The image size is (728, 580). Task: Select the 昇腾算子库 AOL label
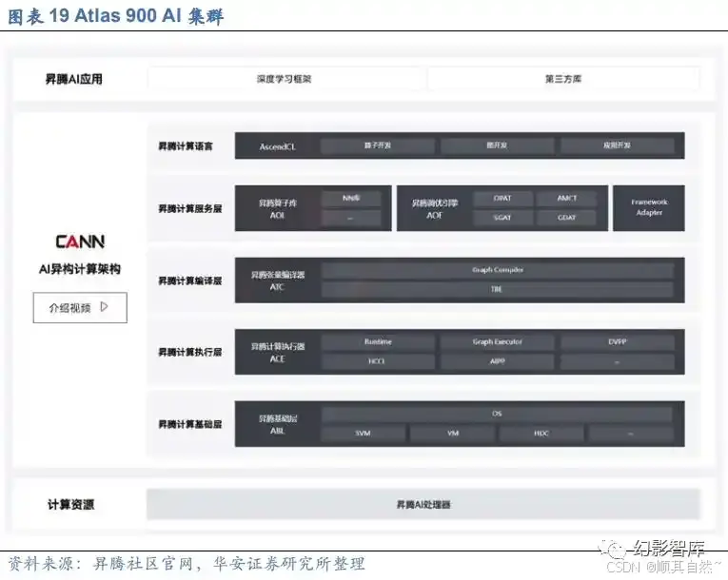(x=278, y=209)
